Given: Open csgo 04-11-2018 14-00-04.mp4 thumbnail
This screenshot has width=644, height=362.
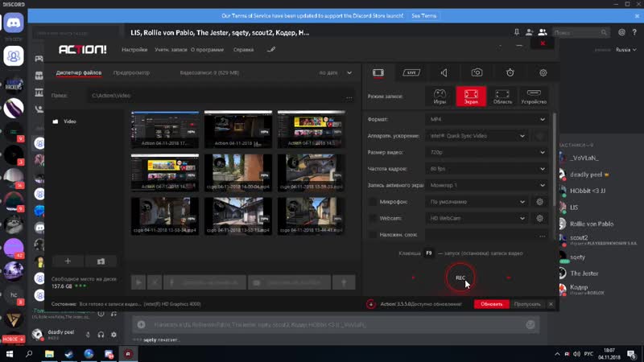Looking at the screenshot, I should 237,173.
